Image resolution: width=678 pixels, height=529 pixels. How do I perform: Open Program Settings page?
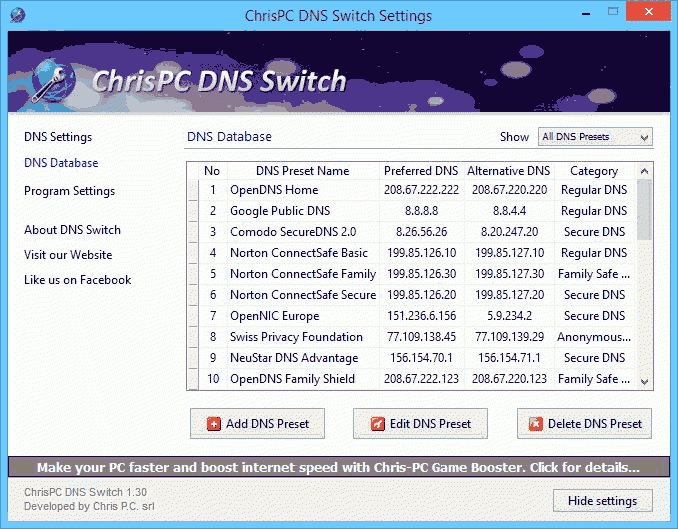point(69,191)
